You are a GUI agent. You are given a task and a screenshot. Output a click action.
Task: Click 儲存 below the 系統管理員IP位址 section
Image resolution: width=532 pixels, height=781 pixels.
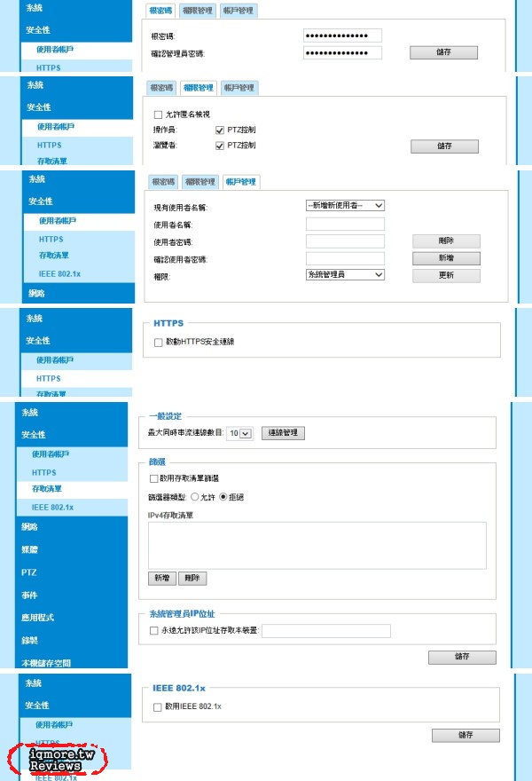pos(462,657)
